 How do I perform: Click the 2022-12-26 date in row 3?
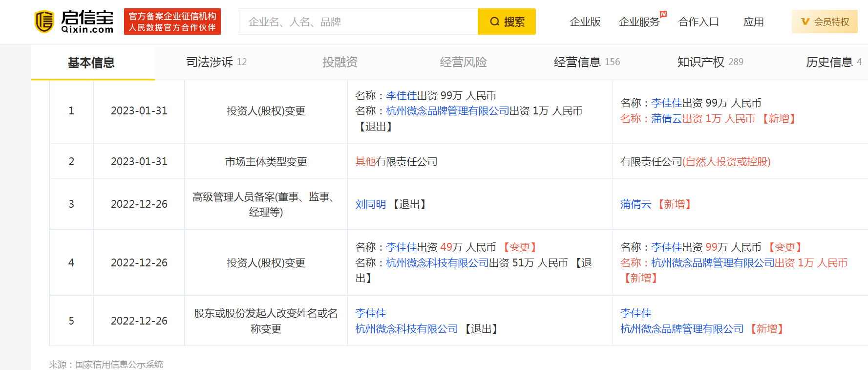click(x=139, y=204)
